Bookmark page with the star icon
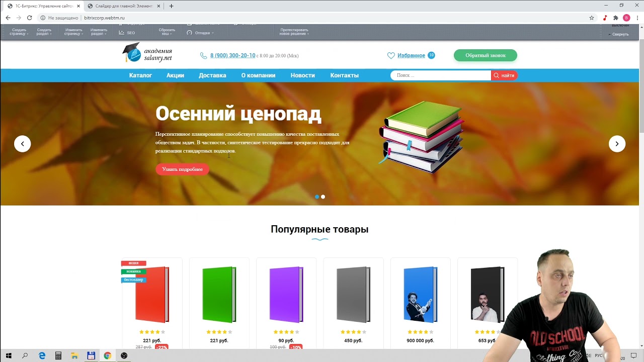This screenshot has width=644, height=362. [592, 18]
